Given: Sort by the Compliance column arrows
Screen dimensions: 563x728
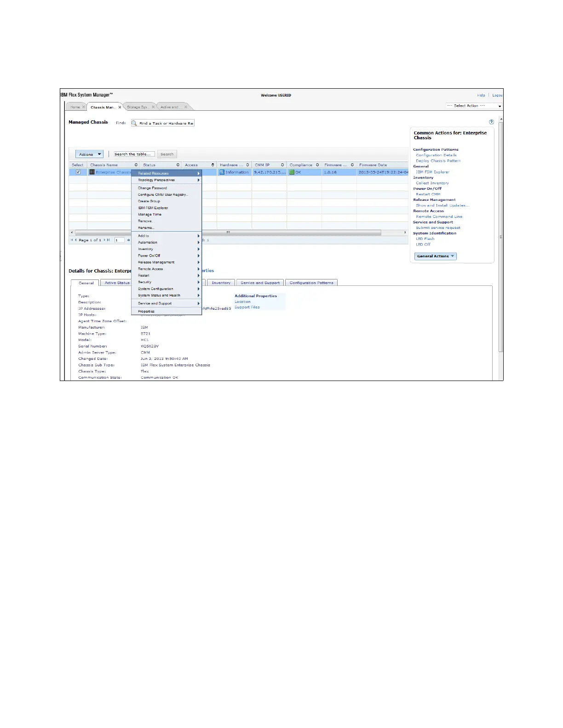Looking at the screenshot, I should pos(317,165).
